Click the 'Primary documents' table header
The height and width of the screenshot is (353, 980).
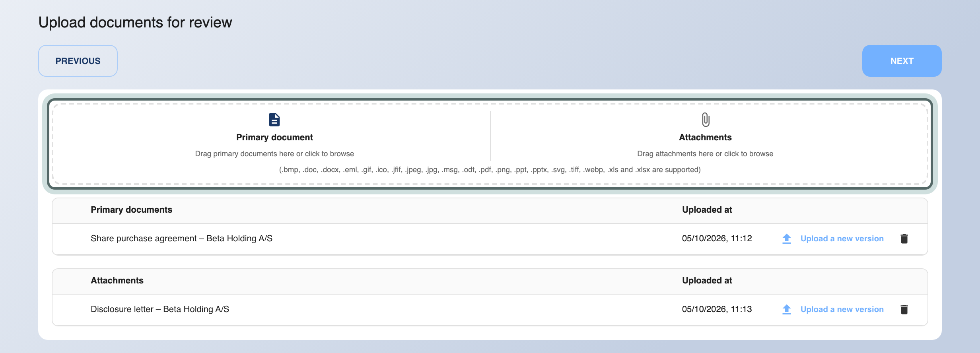[131, 210]
